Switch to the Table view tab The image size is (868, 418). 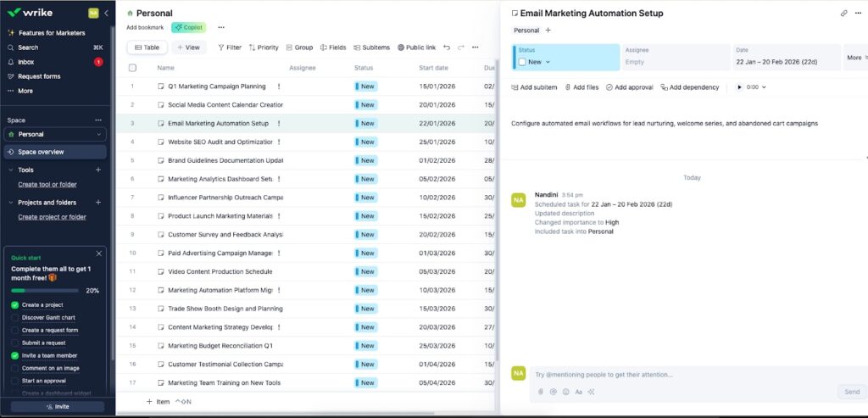click(x=147, y=47)
